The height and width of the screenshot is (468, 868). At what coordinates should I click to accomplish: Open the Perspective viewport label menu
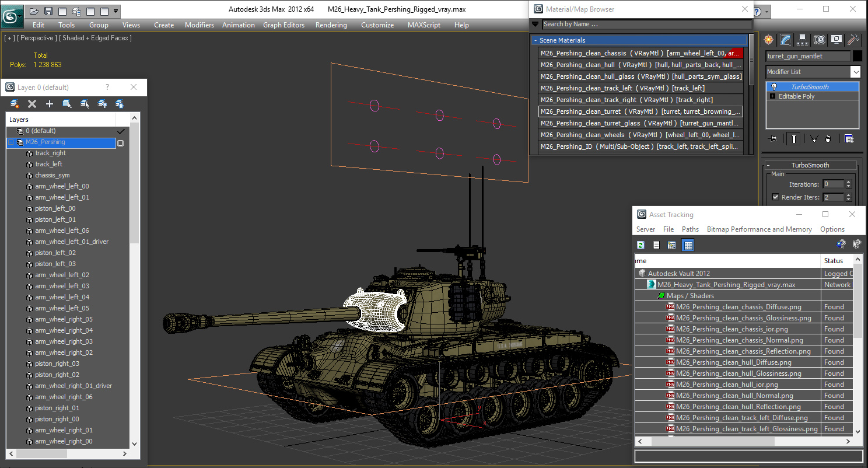click(x=37, y=38)
